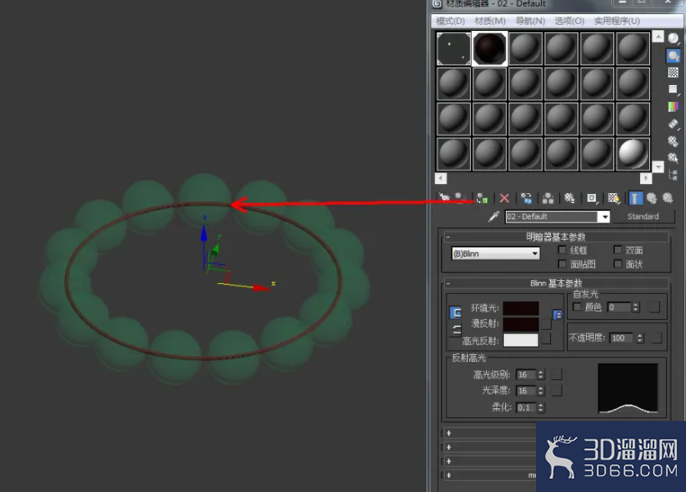686x492 pixels.
Task: Enable the 双面 checkbox
Action: point(618,250)
